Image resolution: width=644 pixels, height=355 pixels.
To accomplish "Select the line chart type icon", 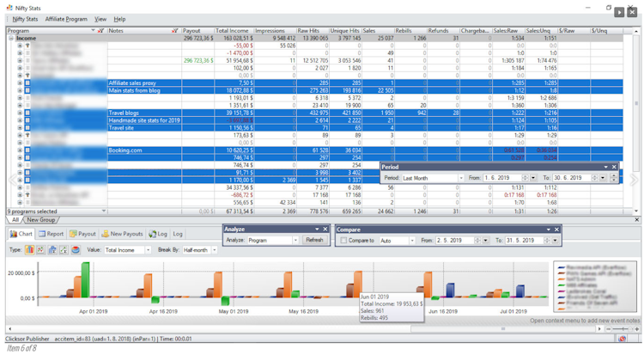I will (40, 249).
